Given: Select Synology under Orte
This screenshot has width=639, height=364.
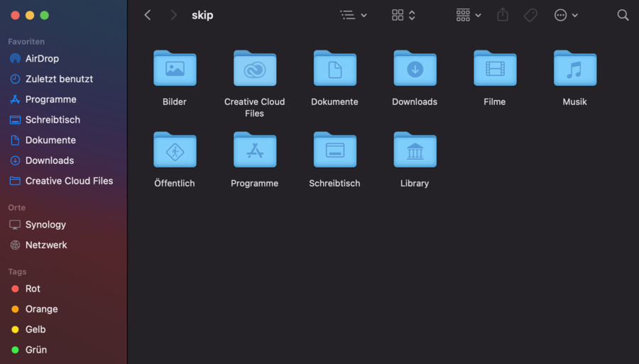Looking at the screenshot, I should [x=45, y=224].
